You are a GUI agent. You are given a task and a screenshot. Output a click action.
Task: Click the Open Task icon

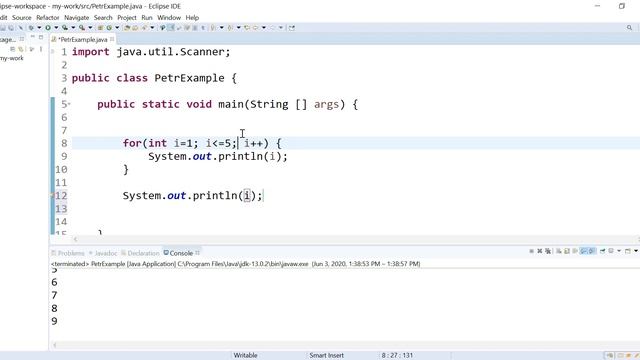[135, 28]
